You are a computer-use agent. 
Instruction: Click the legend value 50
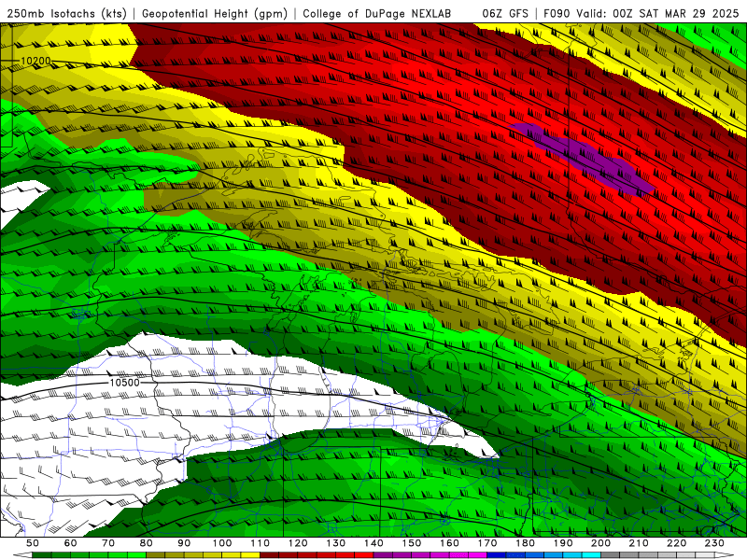33,543
